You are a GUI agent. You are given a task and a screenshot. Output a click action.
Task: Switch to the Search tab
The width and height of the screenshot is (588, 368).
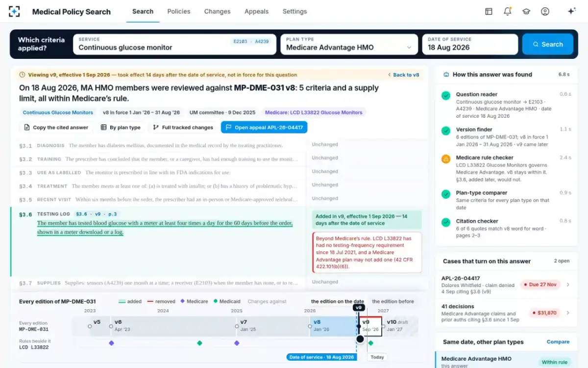click(x=143, y=11)
